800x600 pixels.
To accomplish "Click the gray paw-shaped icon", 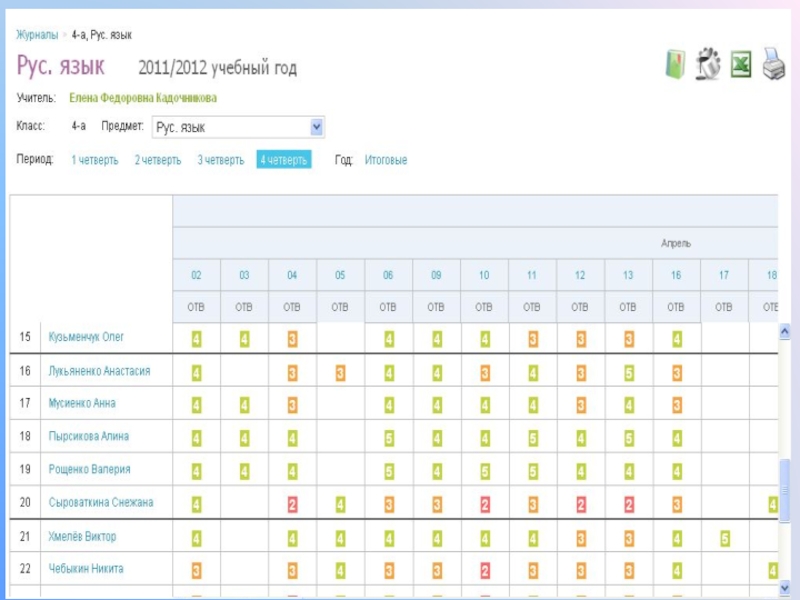I will (x=708, y=64).
